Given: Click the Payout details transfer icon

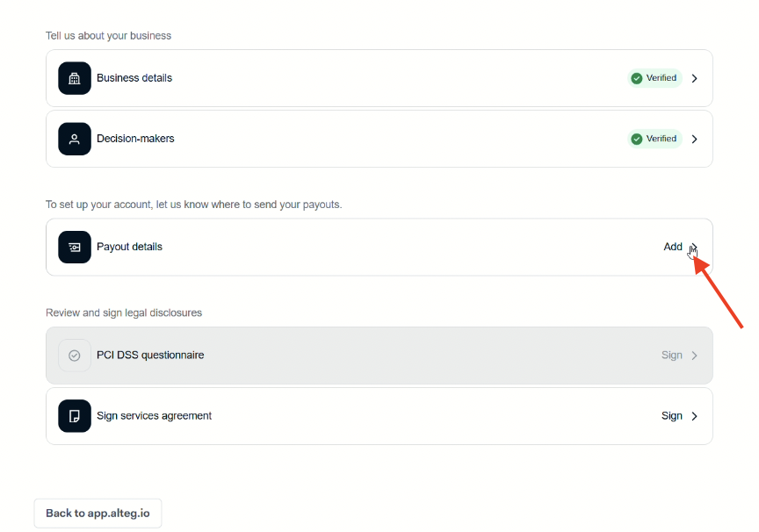Looking at the screenshot, I should point(75,247).
